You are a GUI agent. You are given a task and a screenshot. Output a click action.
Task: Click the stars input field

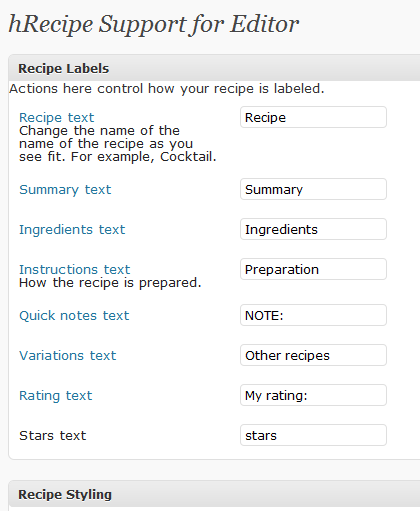[x=313, y=435]
